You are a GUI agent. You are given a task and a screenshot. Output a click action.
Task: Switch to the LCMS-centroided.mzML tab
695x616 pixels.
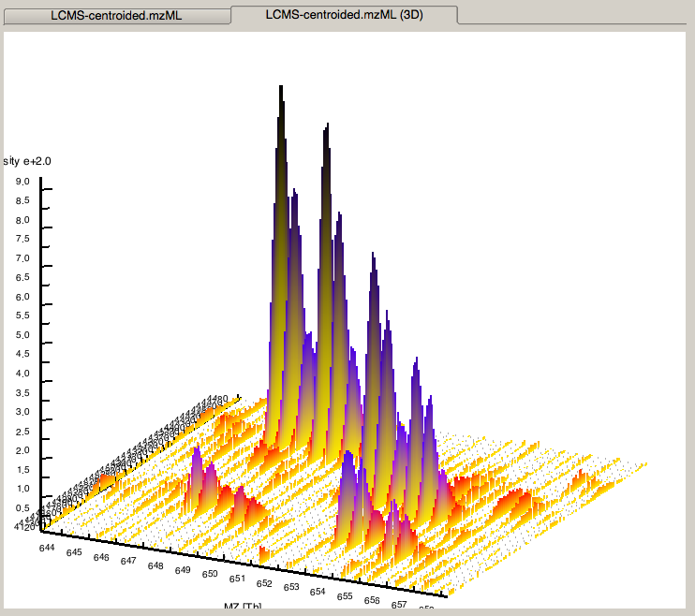click(x=116, y=16)
